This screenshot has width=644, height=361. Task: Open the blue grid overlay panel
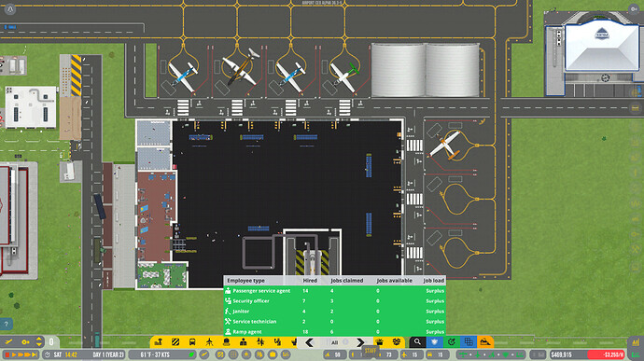point(469,341)
